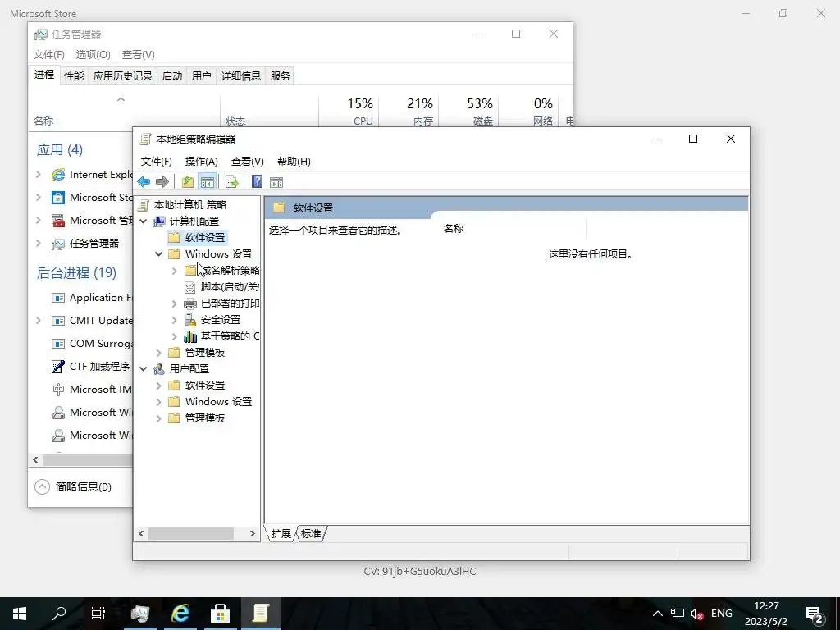Collapse the 计算机配置 node
Image resolution: width=840 pixels, height=630 pixels.
(143, 221)
